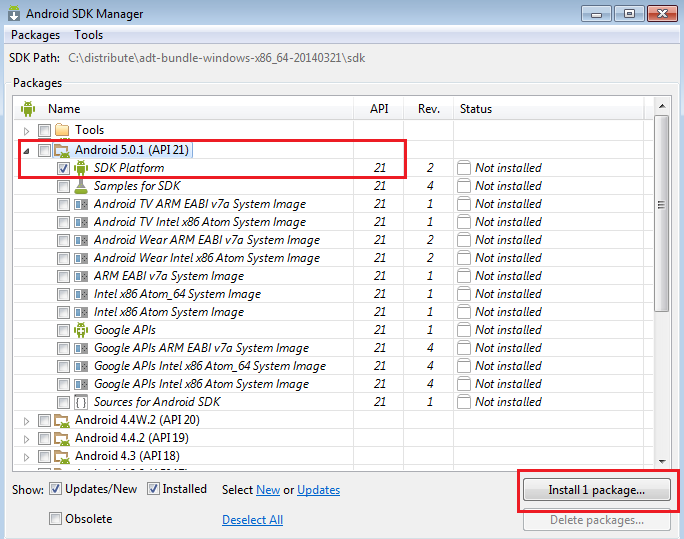
Task: Click the Updates selection link
Action: (318, 490)
